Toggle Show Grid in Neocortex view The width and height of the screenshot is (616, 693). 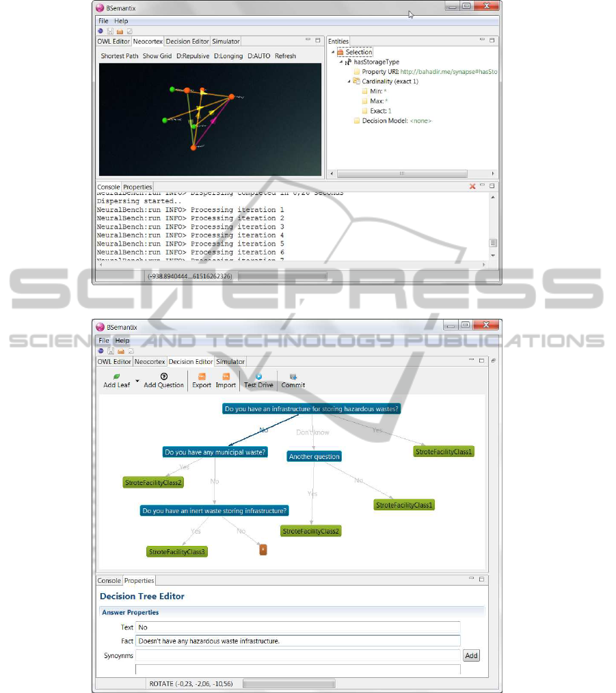(157, 56)
